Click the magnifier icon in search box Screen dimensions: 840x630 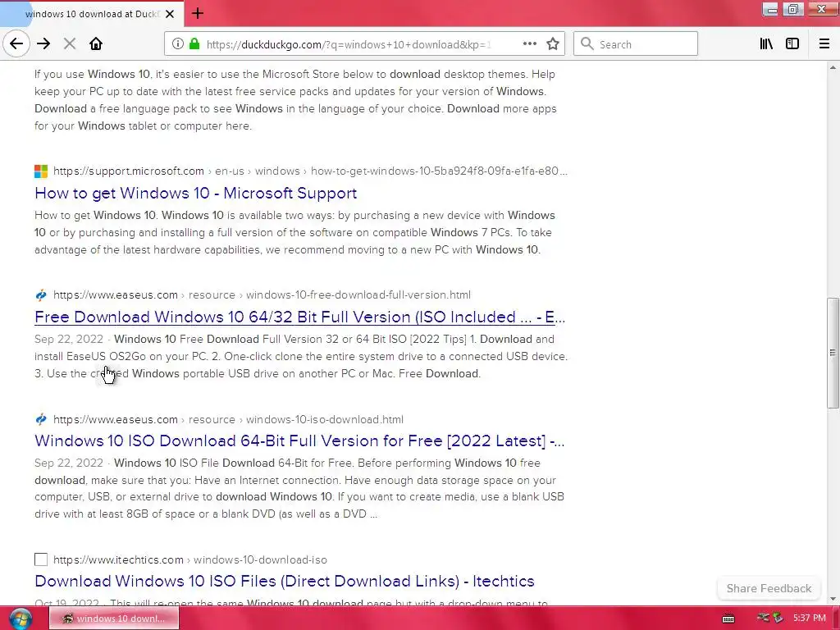pos(587,44)
